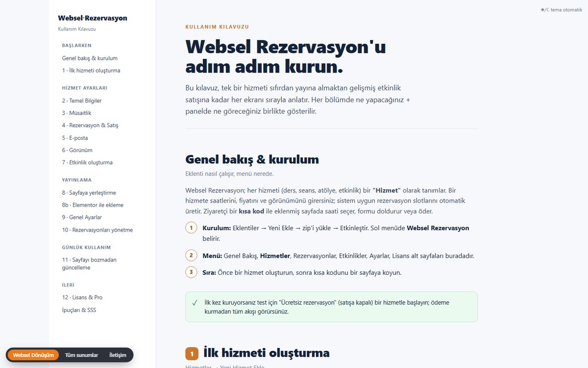Click the checkmark icon in green tip box
Screen dimensions: 588x368
195,303
